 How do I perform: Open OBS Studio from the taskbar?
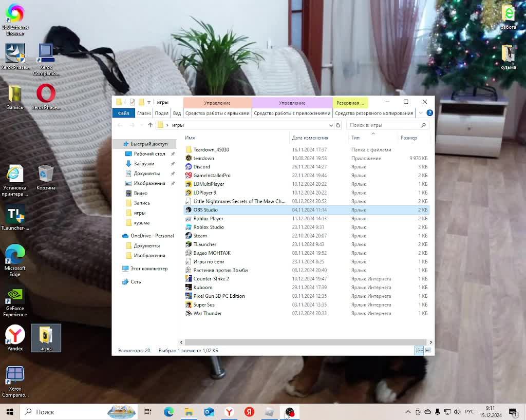pos(290,412)
